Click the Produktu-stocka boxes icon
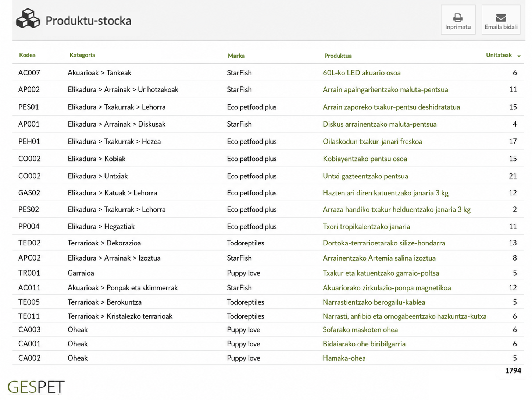The width and height of the screenshot is (532, 400). [x=28, y=18]
